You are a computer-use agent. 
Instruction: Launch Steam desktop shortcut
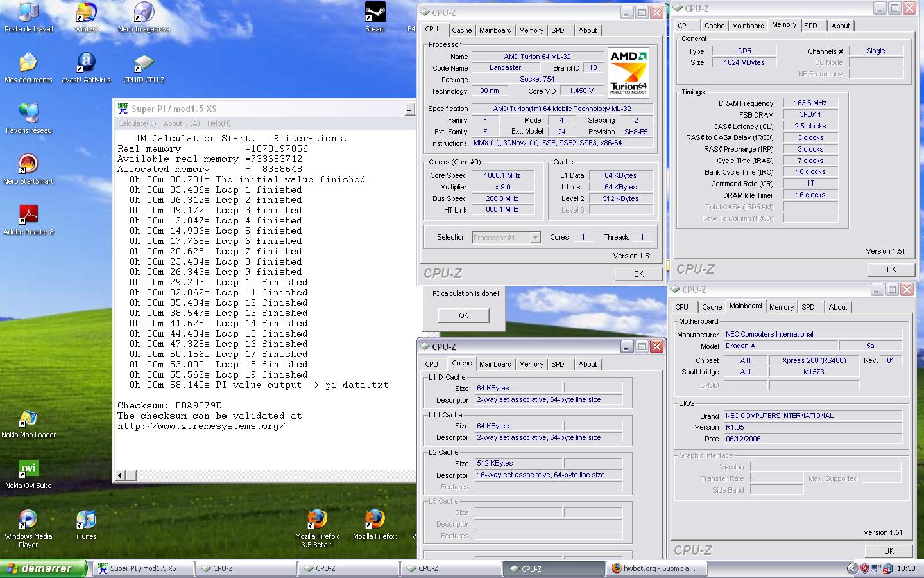point(375,17)
